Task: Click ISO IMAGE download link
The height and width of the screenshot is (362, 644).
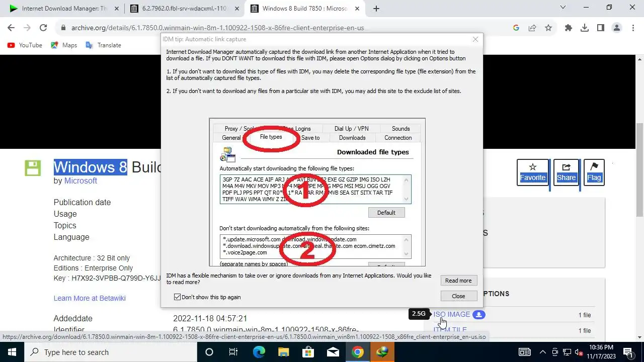Action: coord(452,314)
